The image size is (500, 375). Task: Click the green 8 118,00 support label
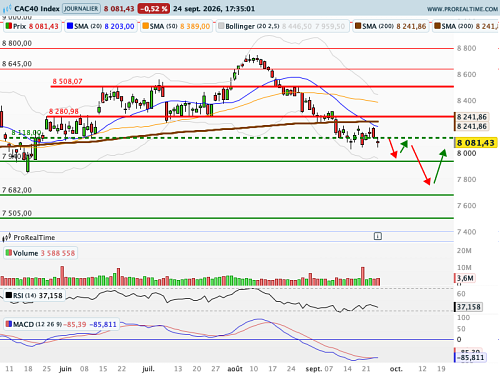tap(26, 133)
